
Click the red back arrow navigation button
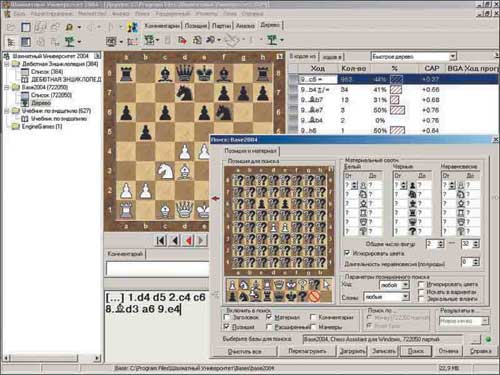pyautogui.click(x=189, y=240)
